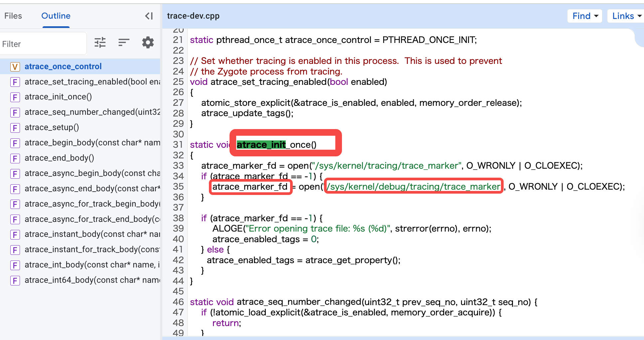
Task: Click line number 46 in gutter
Action: click(178, 302)
